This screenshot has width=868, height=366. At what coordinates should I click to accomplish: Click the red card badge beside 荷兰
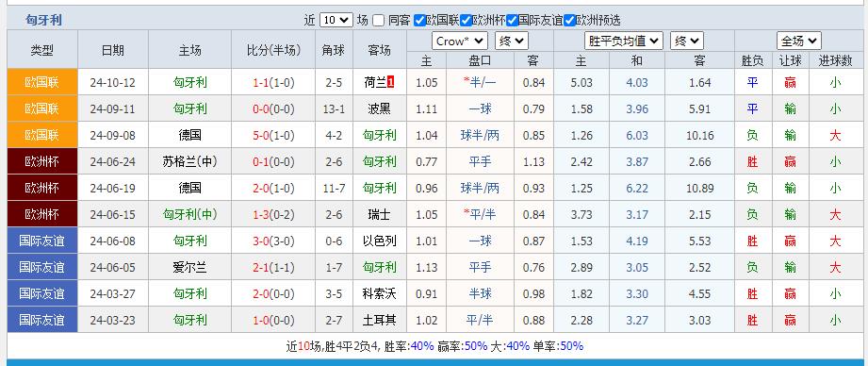pos(391,82)
